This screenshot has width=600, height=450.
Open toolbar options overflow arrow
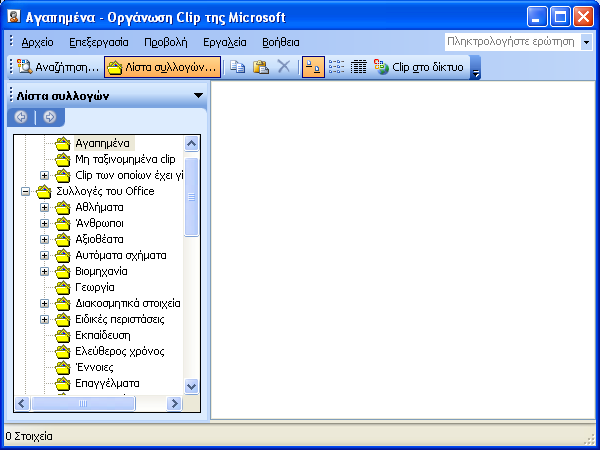[475, 68]
